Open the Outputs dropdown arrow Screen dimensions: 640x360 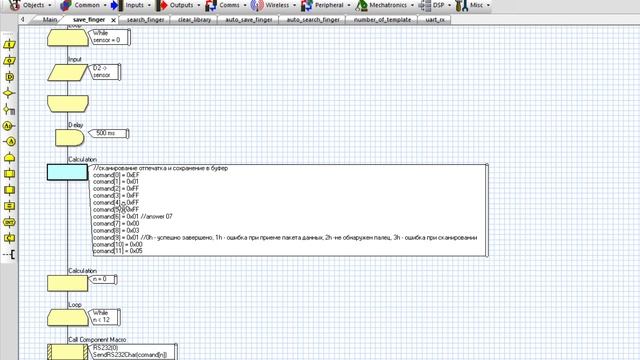pos(199,5)
